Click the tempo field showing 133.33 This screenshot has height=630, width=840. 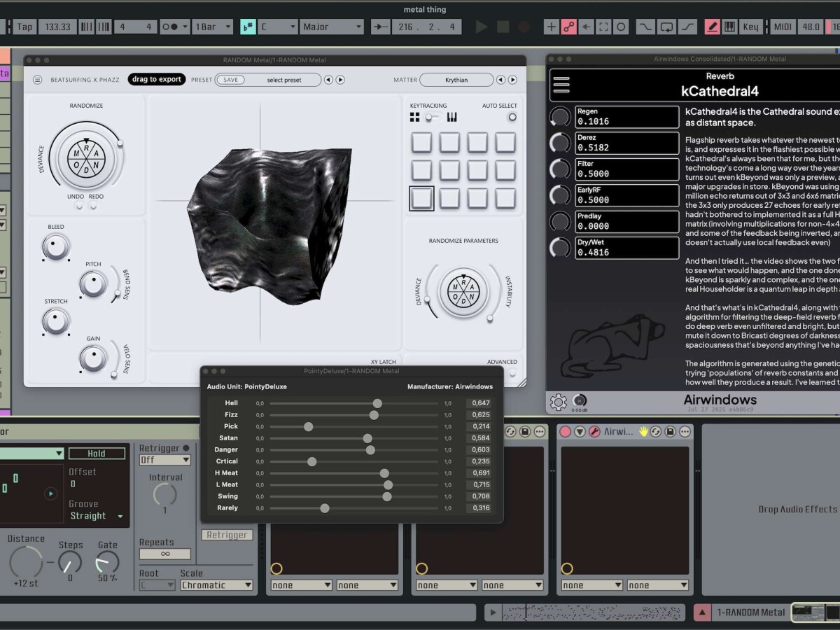[57, 27]
